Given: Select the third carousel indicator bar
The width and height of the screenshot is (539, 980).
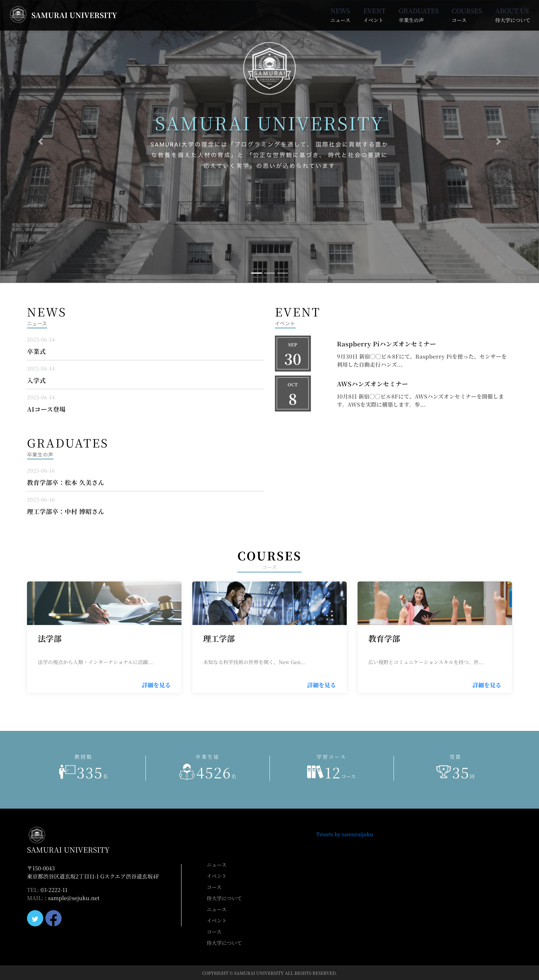Looking at the screenshot, I should click(282, 273).
